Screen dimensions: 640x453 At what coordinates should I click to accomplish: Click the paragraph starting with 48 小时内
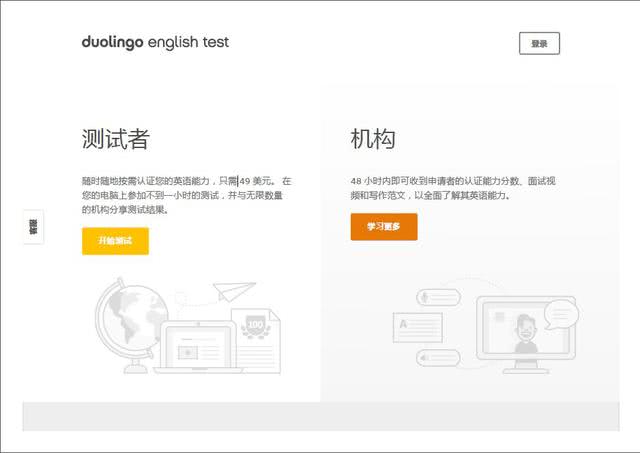point(453,188)
